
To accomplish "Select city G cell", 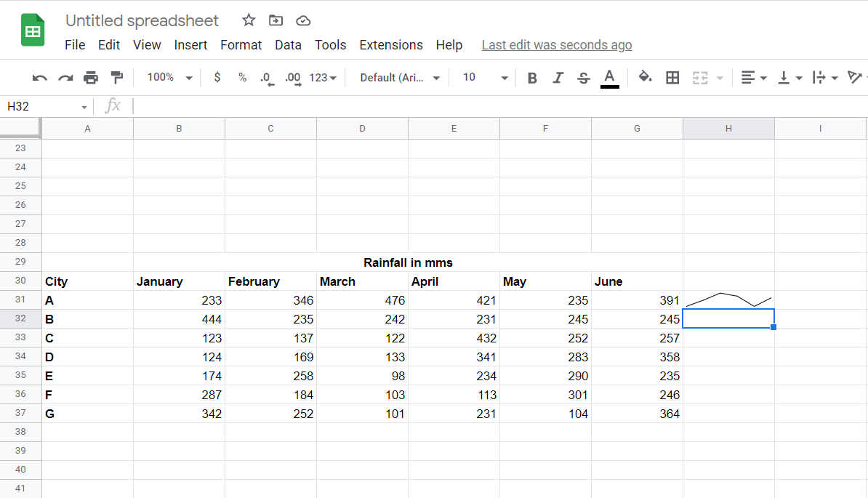I will point(87,414).
